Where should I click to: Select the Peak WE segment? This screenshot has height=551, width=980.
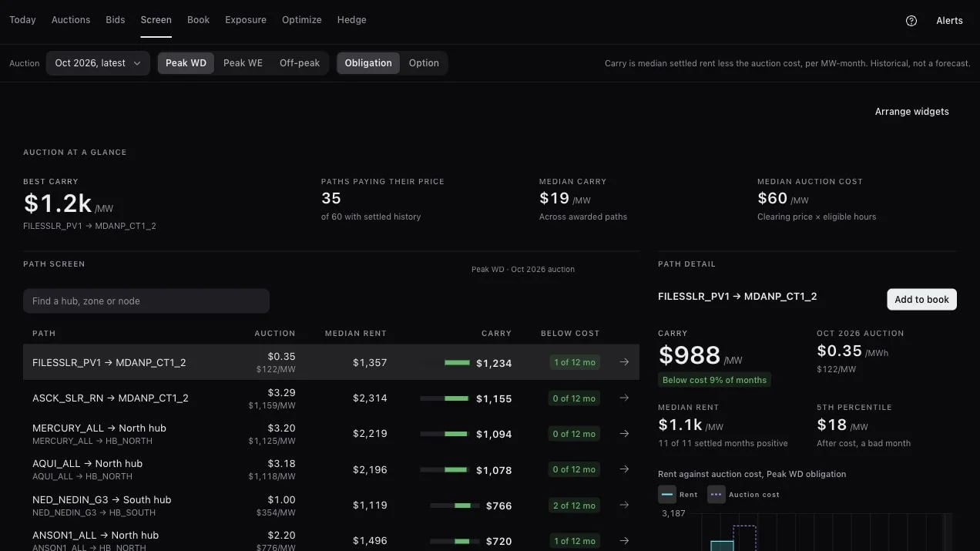243,63
